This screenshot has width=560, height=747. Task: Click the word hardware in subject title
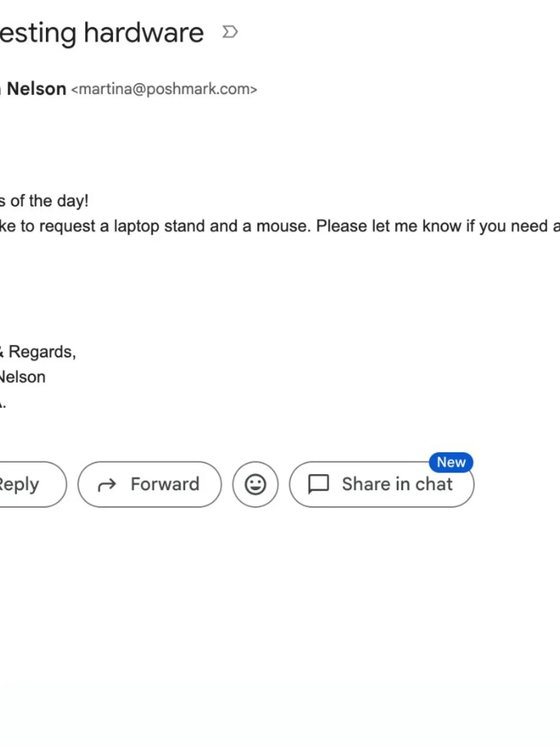(143, 33)
